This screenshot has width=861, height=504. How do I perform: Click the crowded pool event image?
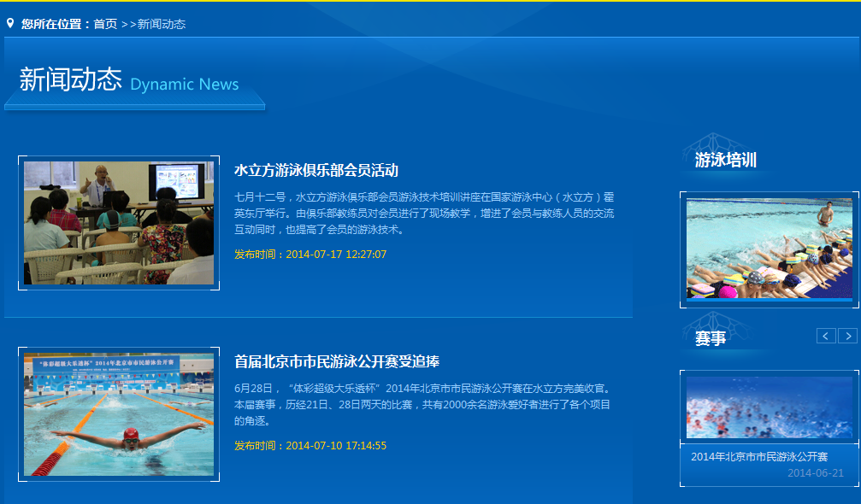(769, 407)
